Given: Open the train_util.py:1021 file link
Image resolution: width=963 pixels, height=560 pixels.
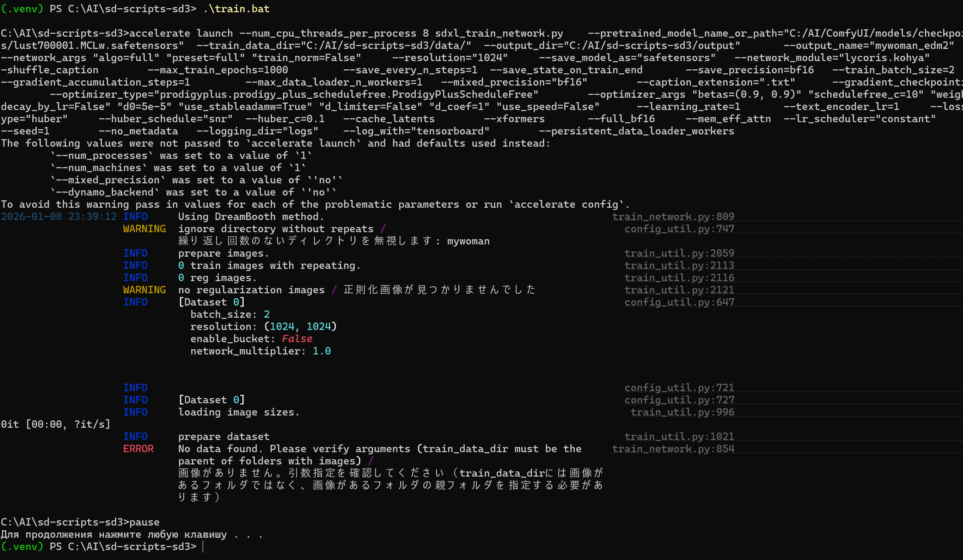Looking at the screenshot, I should pyautogui.click(x=679, y=436).
